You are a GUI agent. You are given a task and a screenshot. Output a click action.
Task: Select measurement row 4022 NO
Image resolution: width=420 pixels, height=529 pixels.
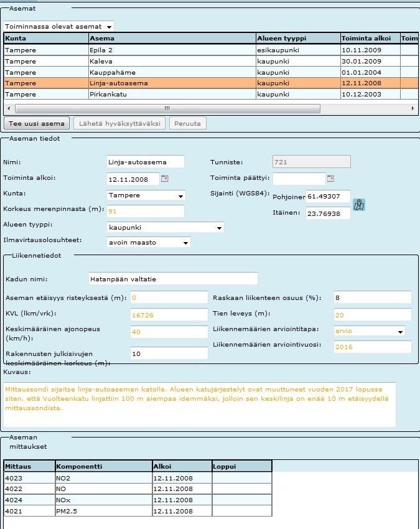tap(138, 489)
